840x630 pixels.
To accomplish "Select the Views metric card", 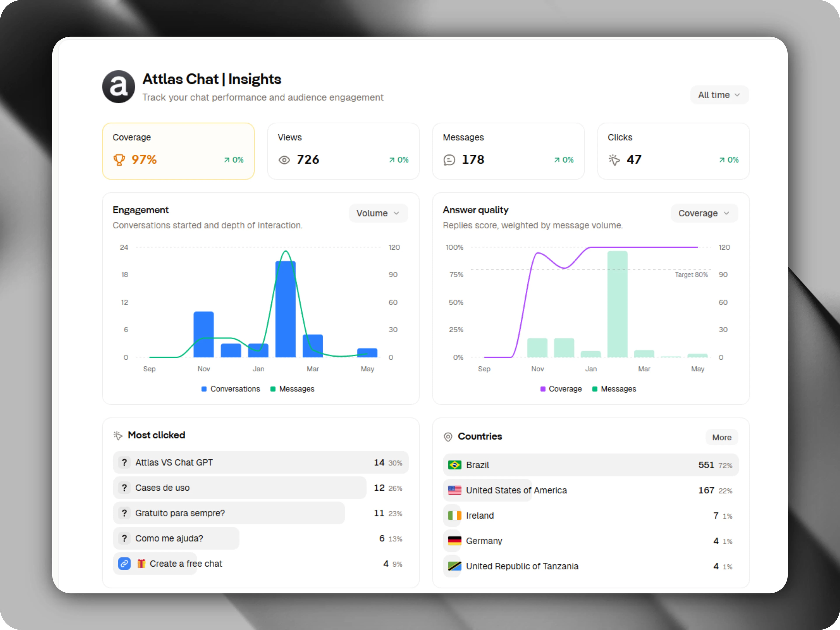I will (343, 151).
